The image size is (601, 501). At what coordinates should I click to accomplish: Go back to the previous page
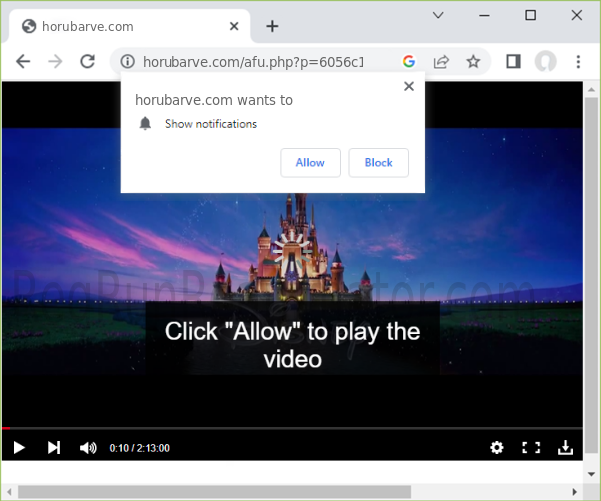23,62
